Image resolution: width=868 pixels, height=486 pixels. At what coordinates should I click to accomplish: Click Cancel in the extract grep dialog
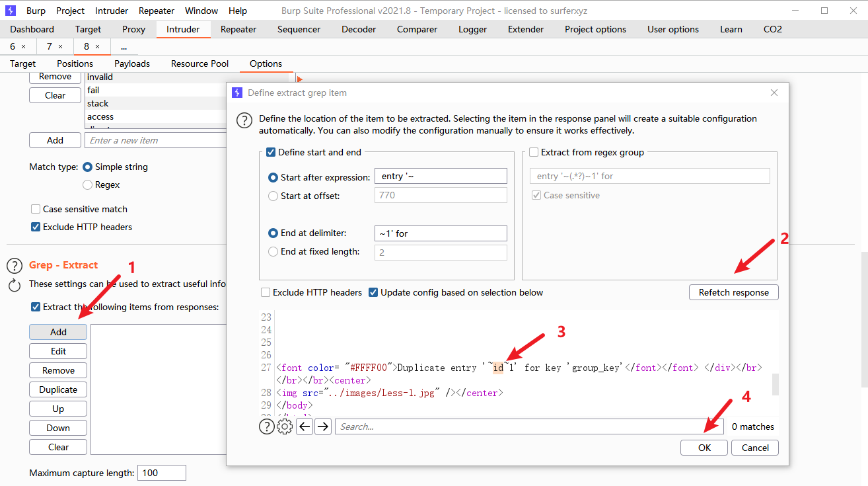755,448
